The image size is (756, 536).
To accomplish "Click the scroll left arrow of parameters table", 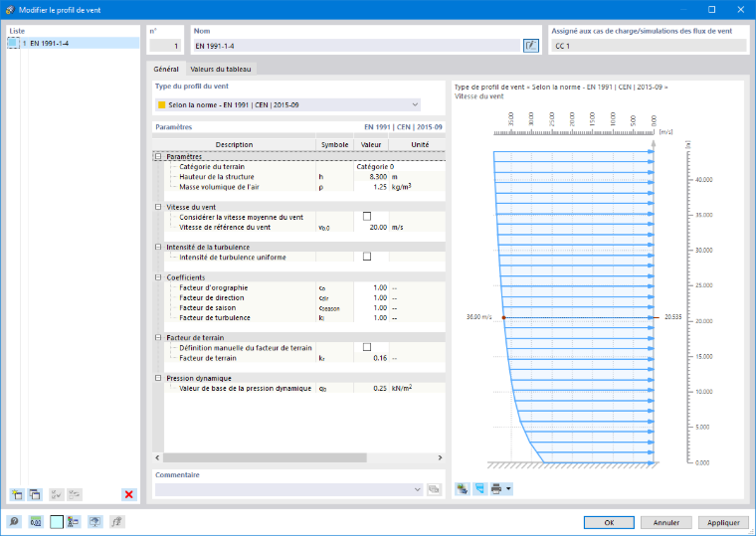I will (157, 457).
